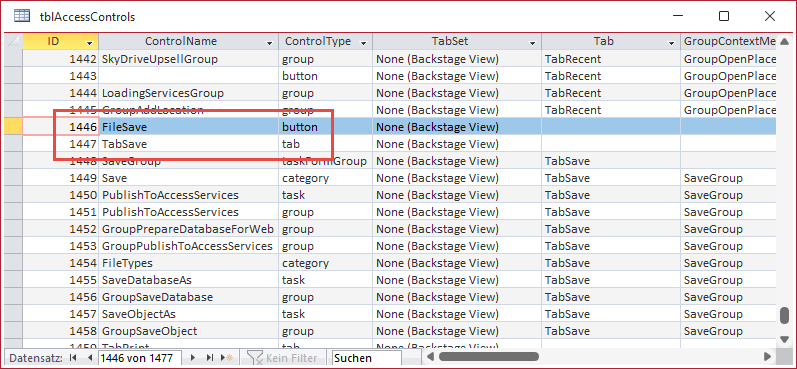Click the SaveGroup control name cell
The height and width of the screenshot is (369, 797).
[x=189, y=161]
